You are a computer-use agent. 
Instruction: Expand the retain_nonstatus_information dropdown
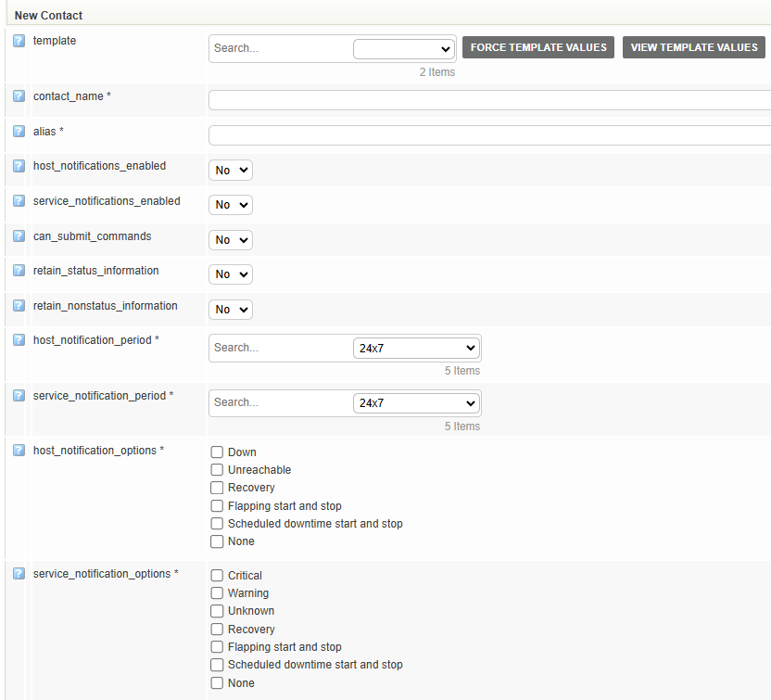(x=231, y=310)
